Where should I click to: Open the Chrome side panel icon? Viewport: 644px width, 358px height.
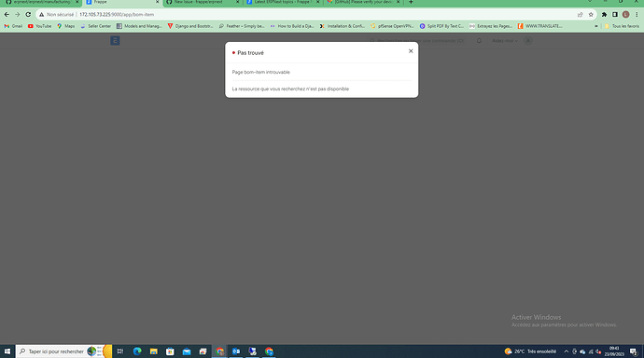coord(615,14)
